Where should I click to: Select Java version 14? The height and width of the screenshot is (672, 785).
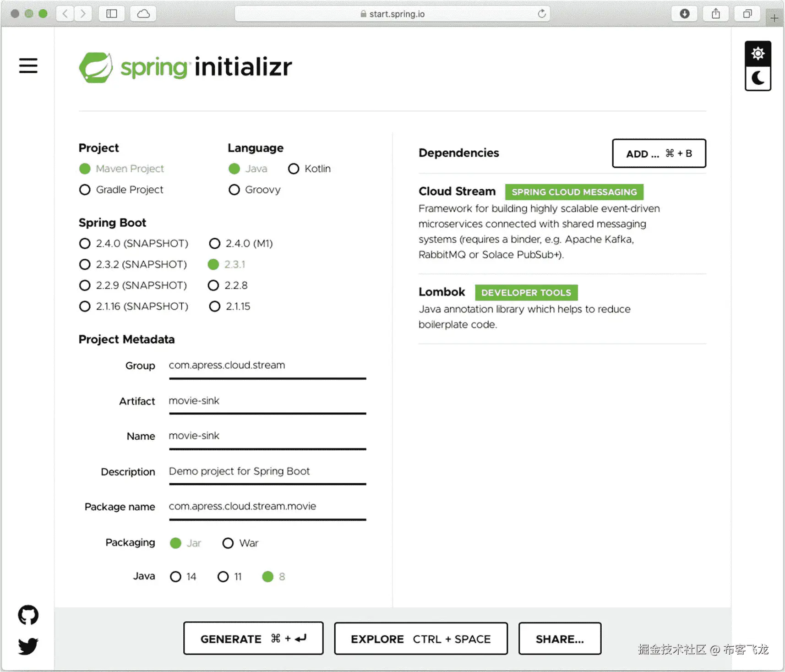[x=183, y=576]
